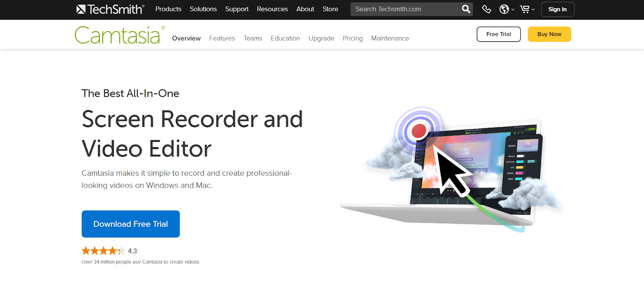Open the Products menu

click(x=168, y=9)
